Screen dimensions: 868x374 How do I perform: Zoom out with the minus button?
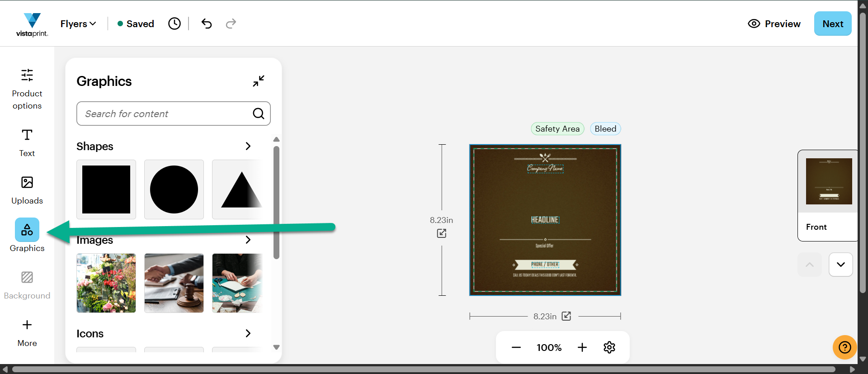[x=516, y=347]
